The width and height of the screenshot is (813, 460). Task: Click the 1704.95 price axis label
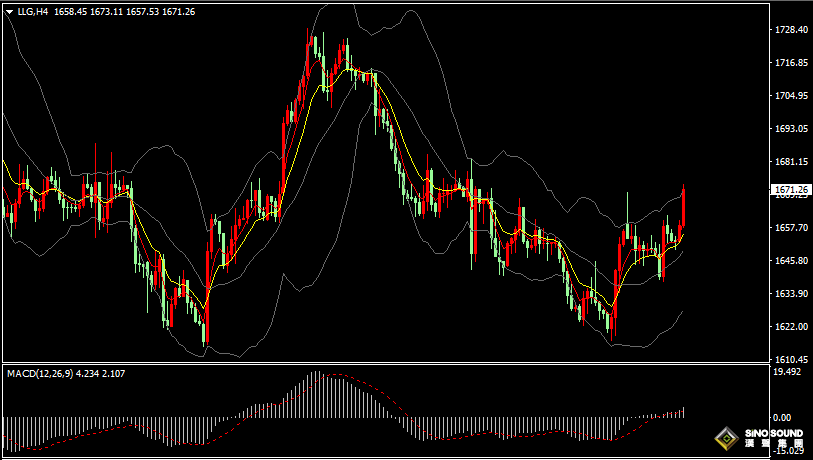pos(791,96)
